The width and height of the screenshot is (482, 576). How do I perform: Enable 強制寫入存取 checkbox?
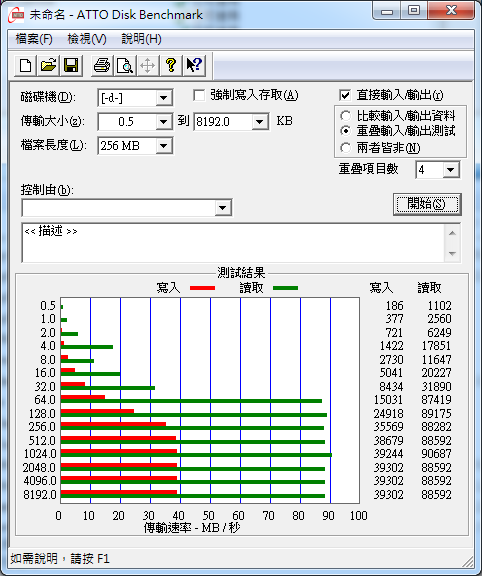[199, 96]
